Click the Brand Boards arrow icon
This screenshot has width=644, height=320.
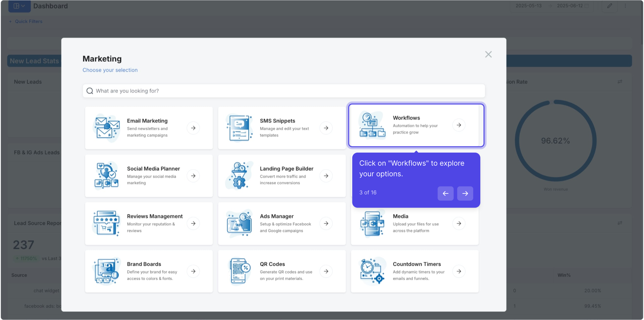coord(193,271)
